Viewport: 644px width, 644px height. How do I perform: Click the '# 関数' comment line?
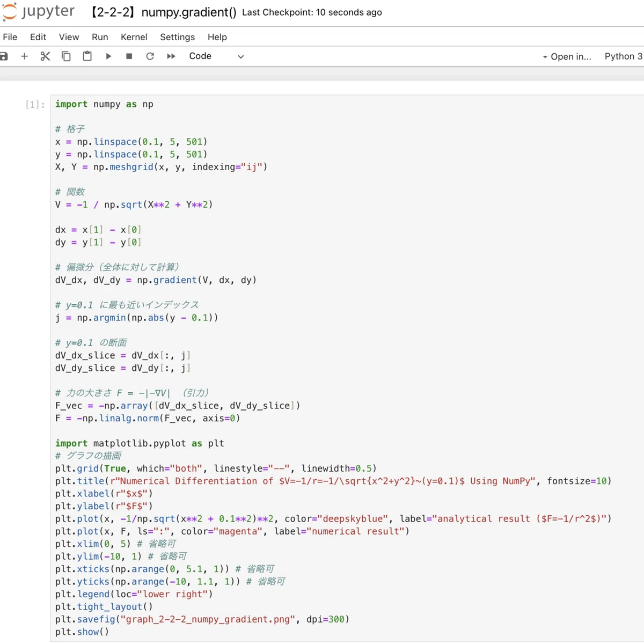coord(70,192)
